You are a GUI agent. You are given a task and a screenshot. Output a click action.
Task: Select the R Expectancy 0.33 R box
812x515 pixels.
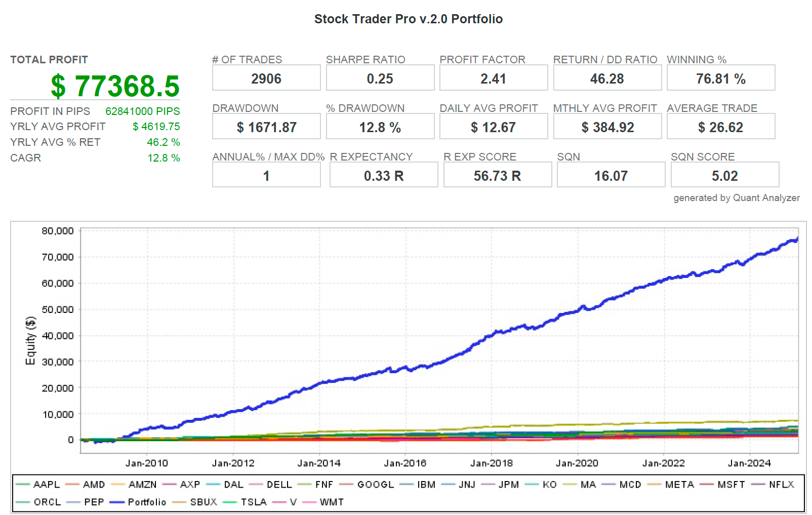pyautogui.click(x=384, y=175)
